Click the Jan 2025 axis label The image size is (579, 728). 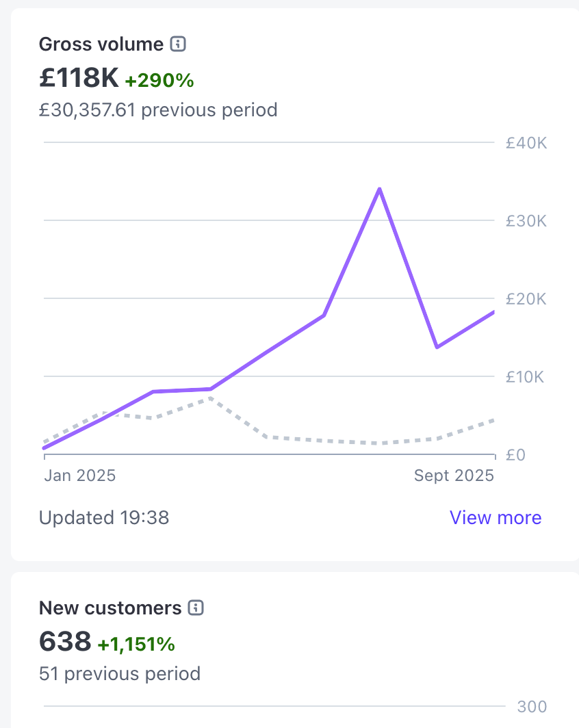pyautogui.click(x=80, y=475)
